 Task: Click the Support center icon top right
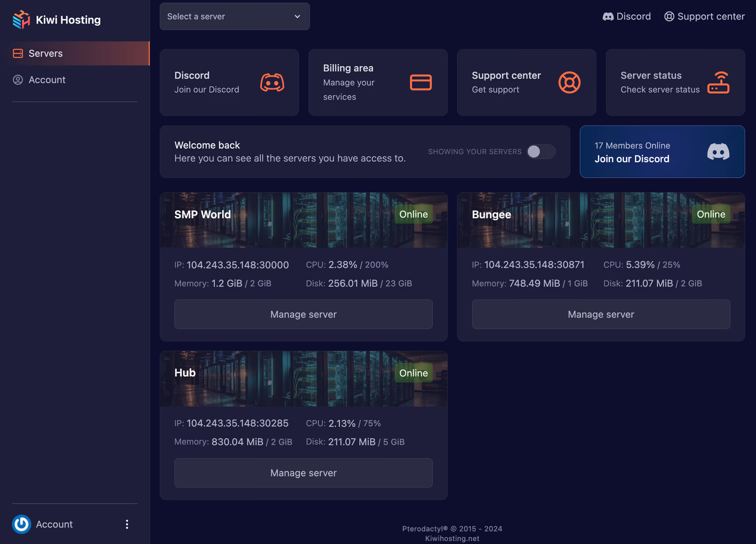669,16
